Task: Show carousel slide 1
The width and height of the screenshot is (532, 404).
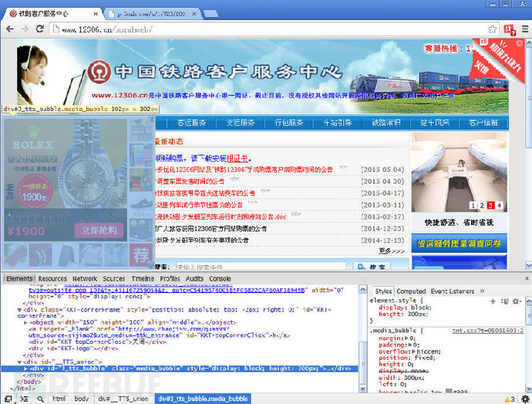Action: click(473, 205)
